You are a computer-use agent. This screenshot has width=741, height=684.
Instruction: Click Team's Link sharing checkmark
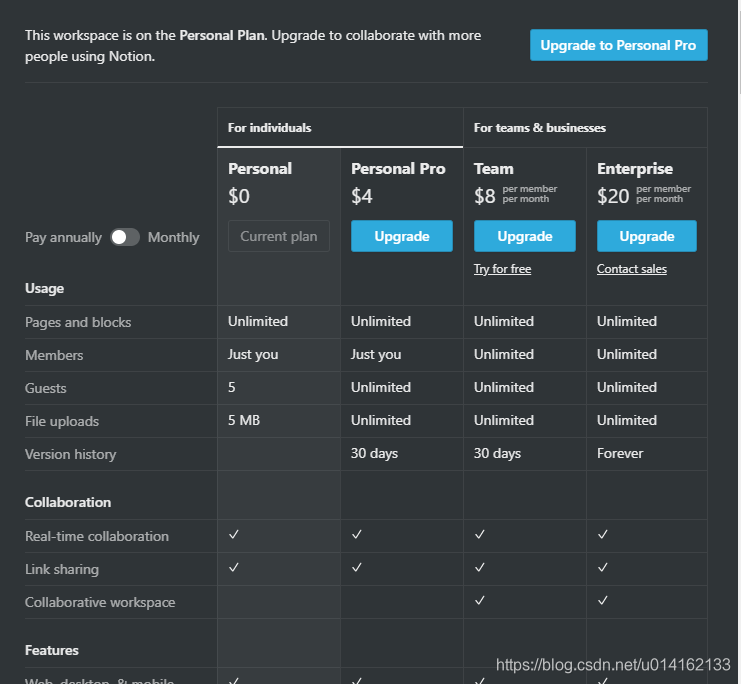(480, 567)
